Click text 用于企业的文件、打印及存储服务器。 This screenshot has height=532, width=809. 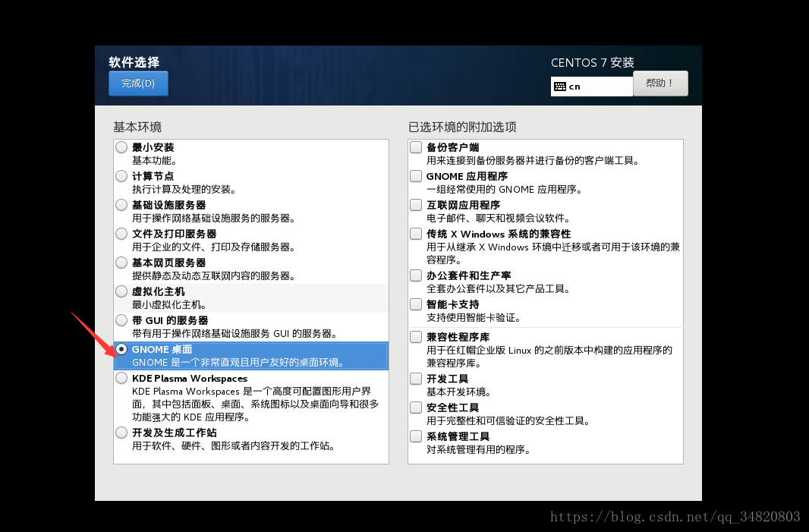pos(213,247)
